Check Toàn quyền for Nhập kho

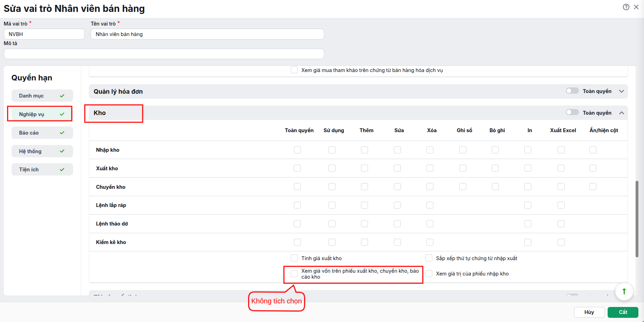tap(297, 150)
